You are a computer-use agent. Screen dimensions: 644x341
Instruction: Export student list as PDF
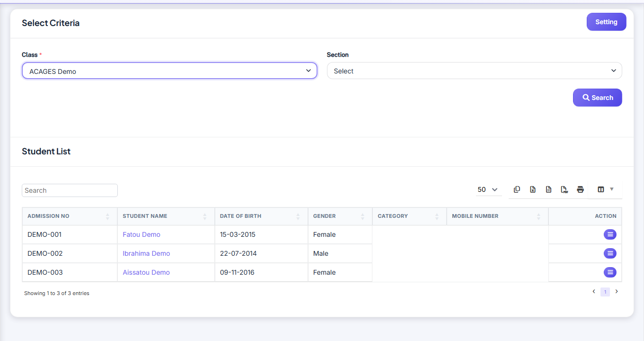pyautogui.click(x=565, y=189)
